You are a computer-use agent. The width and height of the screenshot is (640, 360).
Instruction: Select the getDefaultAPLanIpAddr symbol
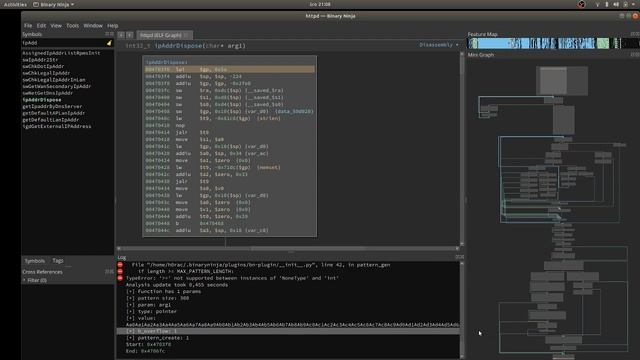click(53, 113)
